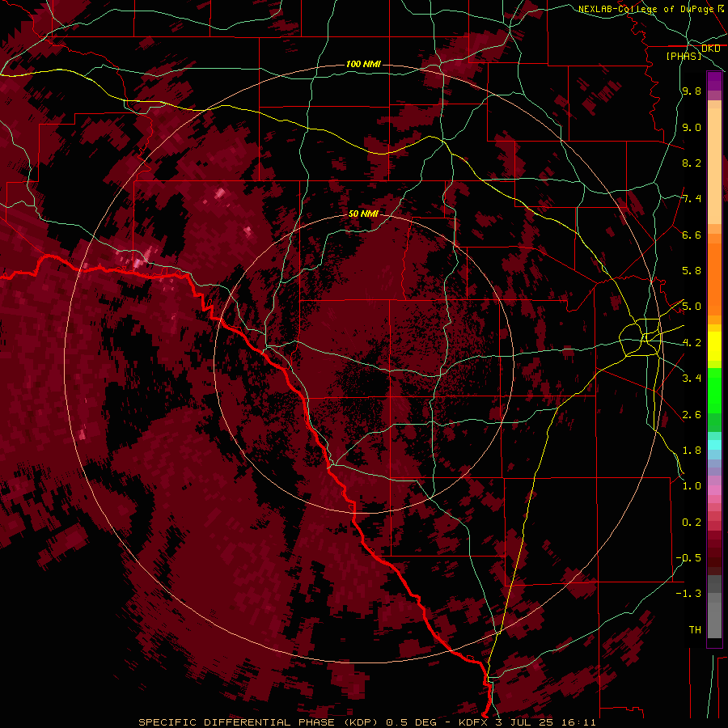The image size is (728, 728).
Task: Click the orange segment of the color bar
Action: point(714,278)
